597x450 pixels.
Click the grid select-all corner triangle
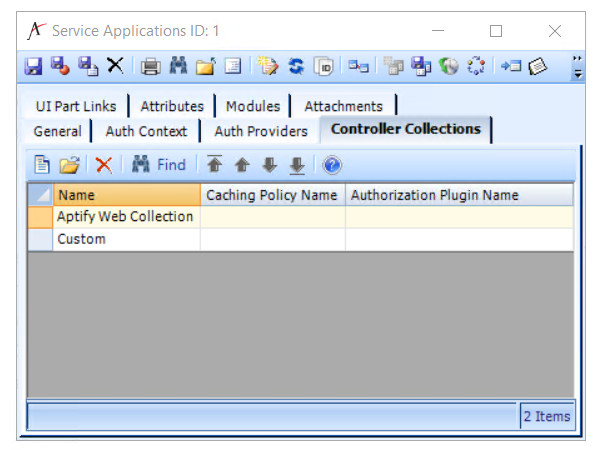tap(40, 195)
